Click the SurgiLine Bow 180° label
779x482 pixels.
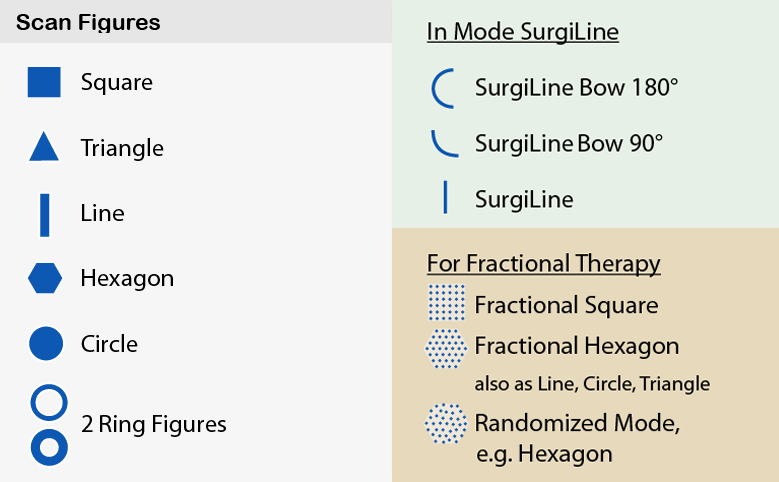pos(576,87)
